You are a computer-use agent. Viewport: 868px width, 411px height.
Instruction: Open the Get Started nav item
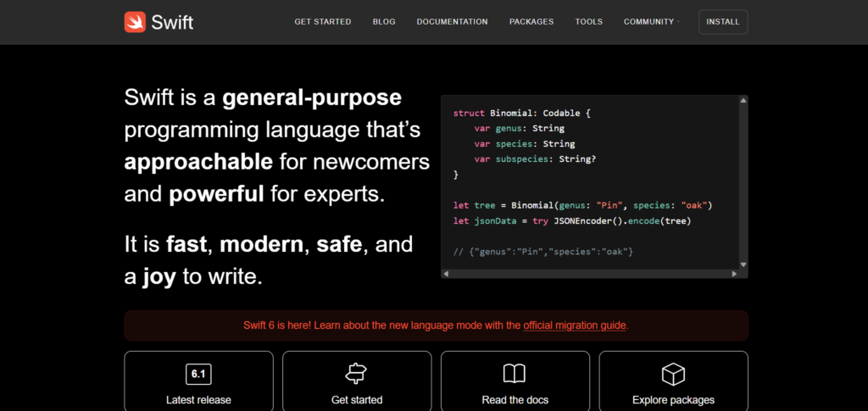323,22
